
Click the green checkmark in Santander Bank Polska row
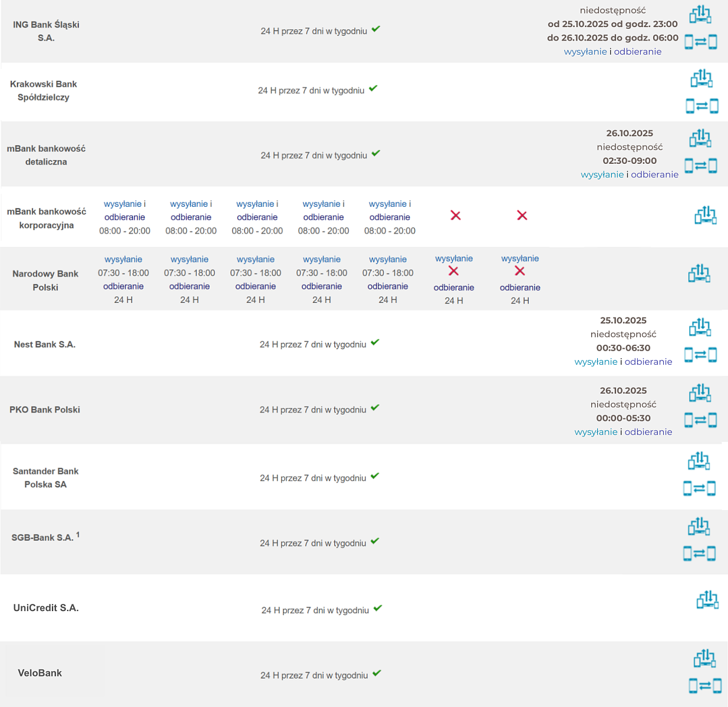coord(375,476)
